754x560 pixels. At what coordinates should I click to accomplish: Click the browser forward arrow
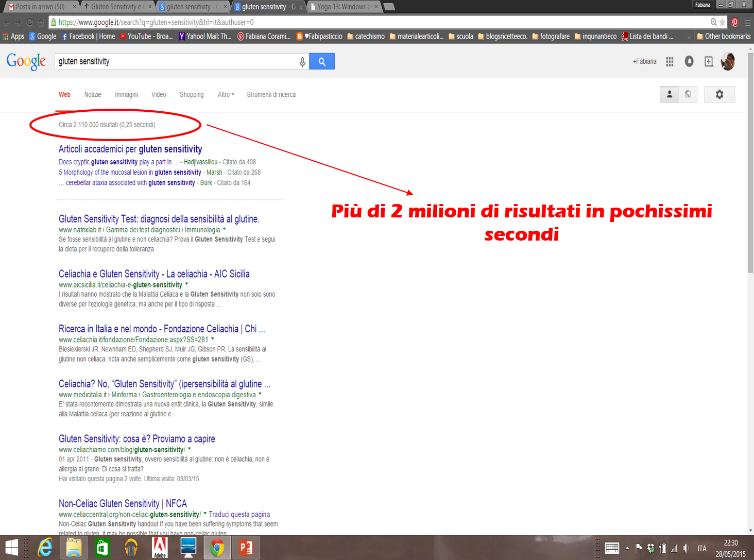[x=18, y=22]
